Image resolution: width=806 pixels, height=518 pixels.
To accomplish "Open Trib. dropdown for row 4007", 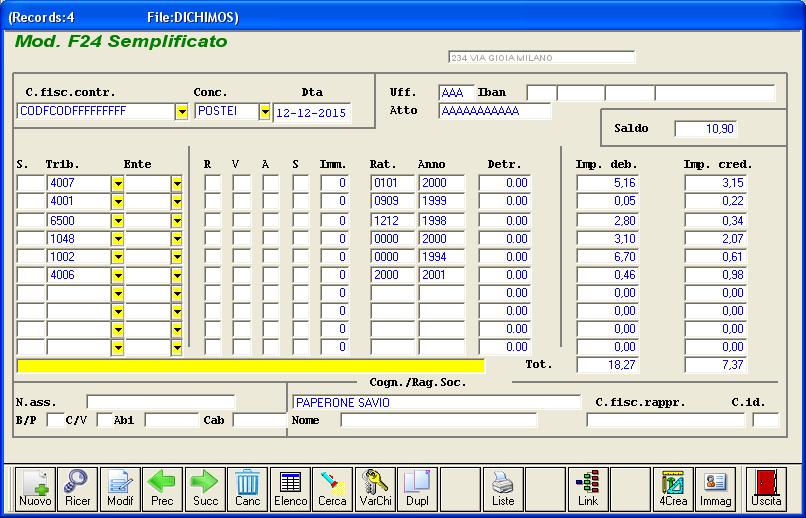I will pos(118,183).
